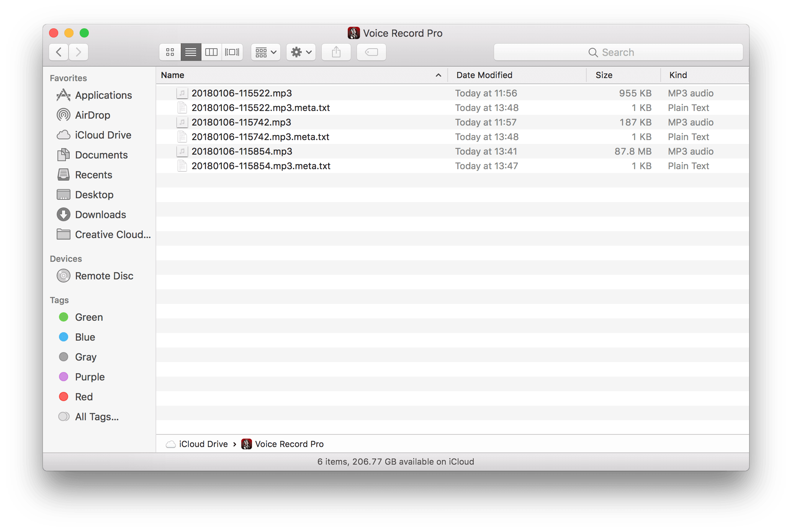The height and width of the screenshot is (532, 792).
Task: Click the status bar items count text
Action: click(x=396, y=462)
